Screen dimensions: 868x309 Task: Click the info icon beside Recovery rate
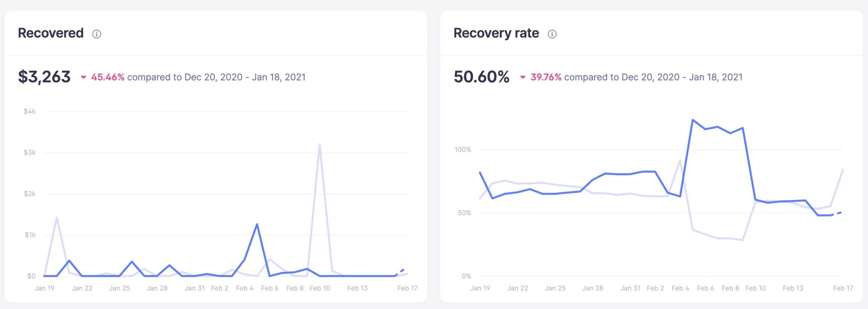click(x=552, y=34)
